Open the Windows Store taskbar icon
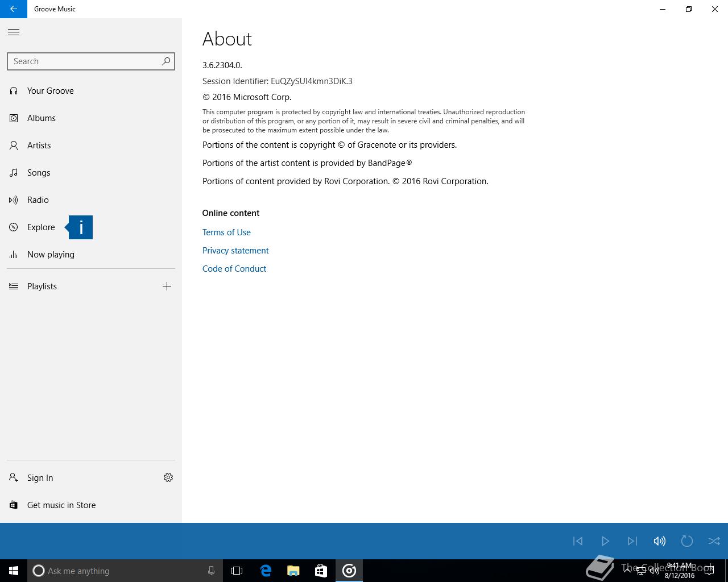Image resolution: width=728 pixels, height=582 pixels. pyautogui.click(x=321, y=571)
